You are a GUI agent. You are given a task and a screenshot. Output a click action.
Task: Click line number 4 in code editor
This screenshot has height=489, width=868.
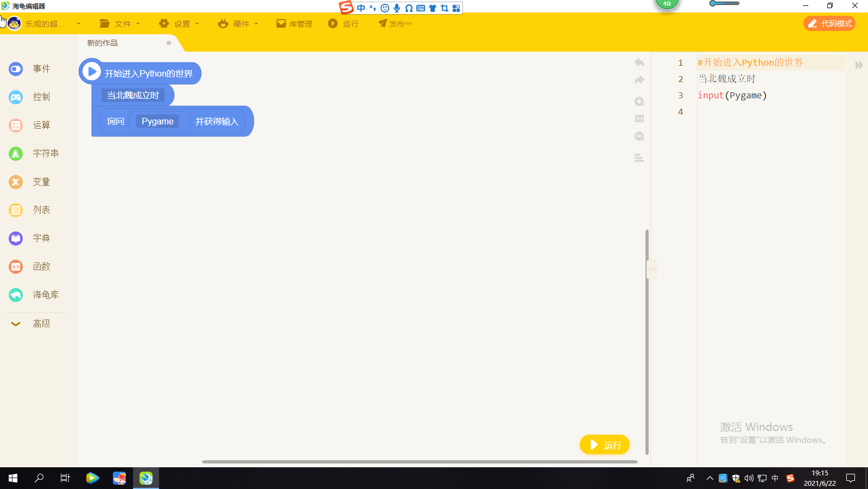[681, 111]
